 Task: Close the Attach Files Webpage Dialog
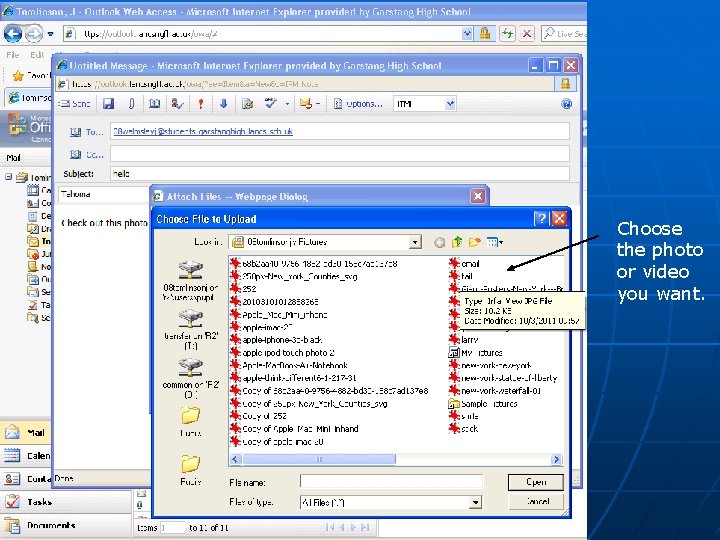(x=478, y=197)
